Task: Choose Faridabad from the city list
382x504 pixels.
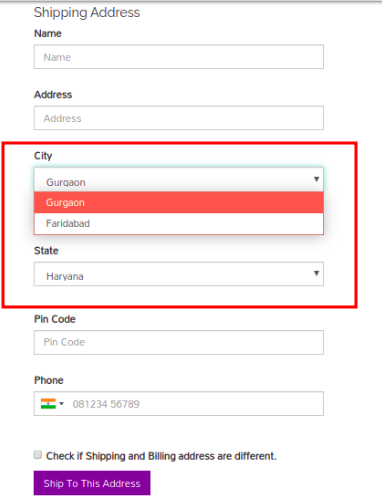Action: tap(179, 223)
